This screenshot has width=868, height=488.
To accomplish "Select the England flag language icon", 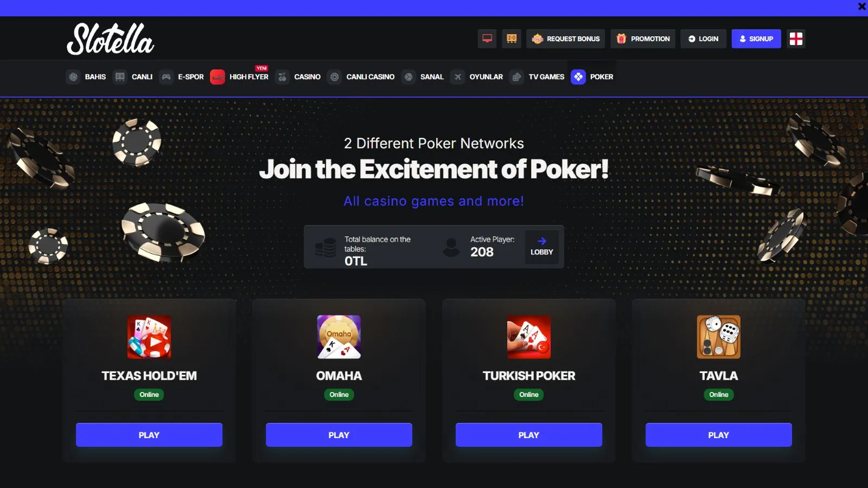I will pyautogui.click(x=796, y=38).
